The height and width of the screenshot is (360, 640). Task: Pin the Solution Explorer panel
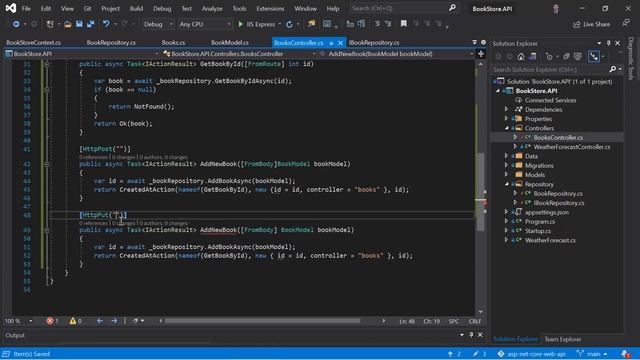click(609, 43)
